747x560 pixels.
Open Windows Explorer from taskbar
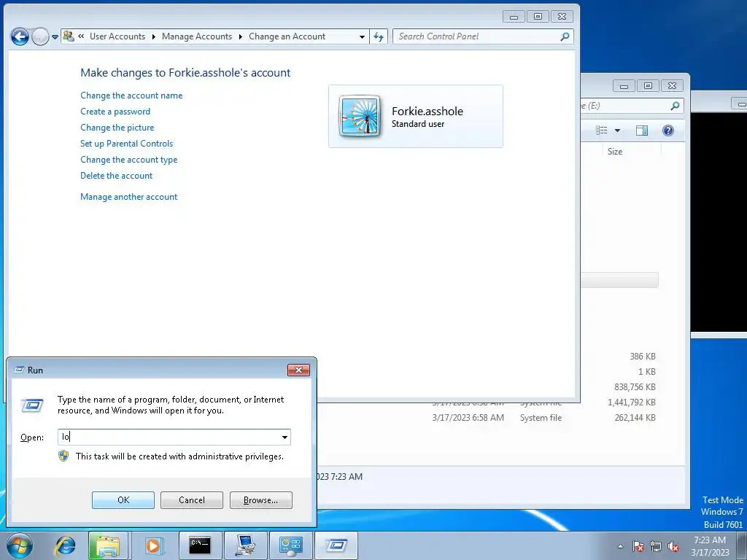(x=108, y=545)
